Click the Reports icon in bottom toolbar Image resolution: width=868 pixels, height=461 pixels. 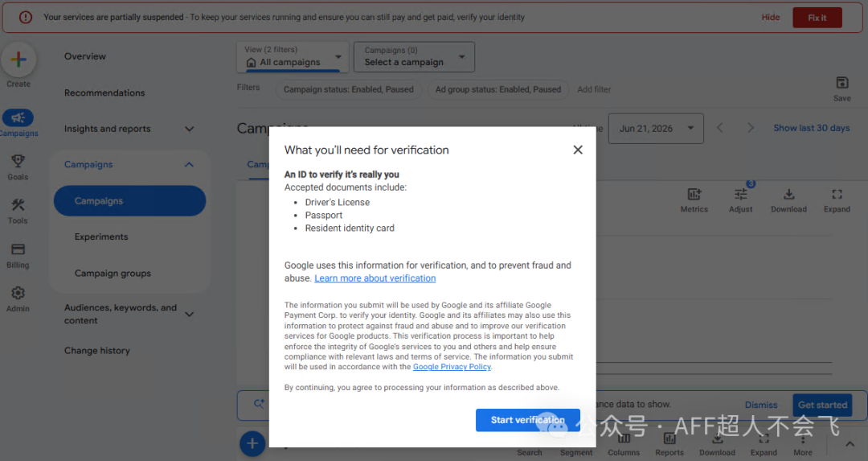[x=669, y=438]
